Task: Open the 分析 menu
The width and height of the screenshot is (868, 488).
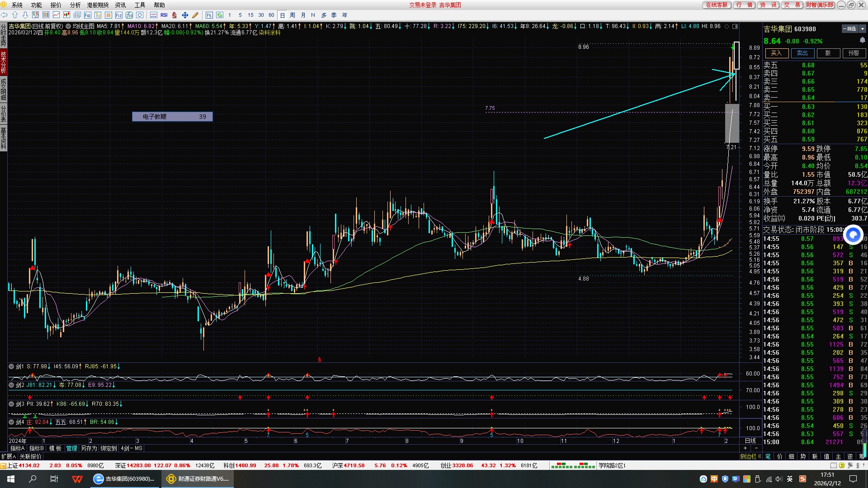Action: [x=75, y=5]
